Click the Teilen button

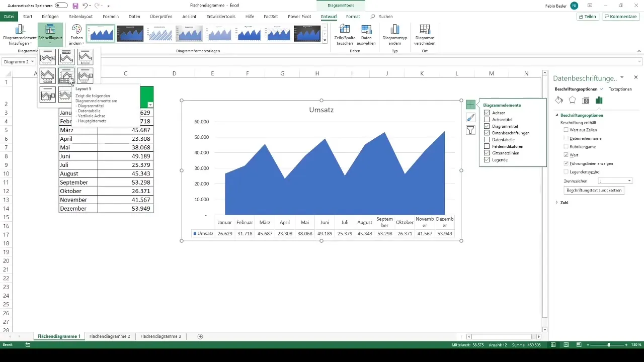click(x=588, y=17)
